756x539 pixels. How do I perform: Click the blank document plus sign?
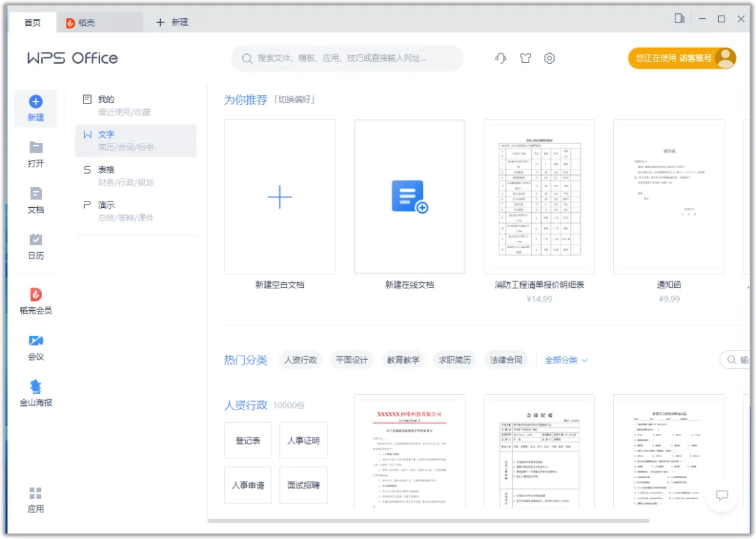279,197
